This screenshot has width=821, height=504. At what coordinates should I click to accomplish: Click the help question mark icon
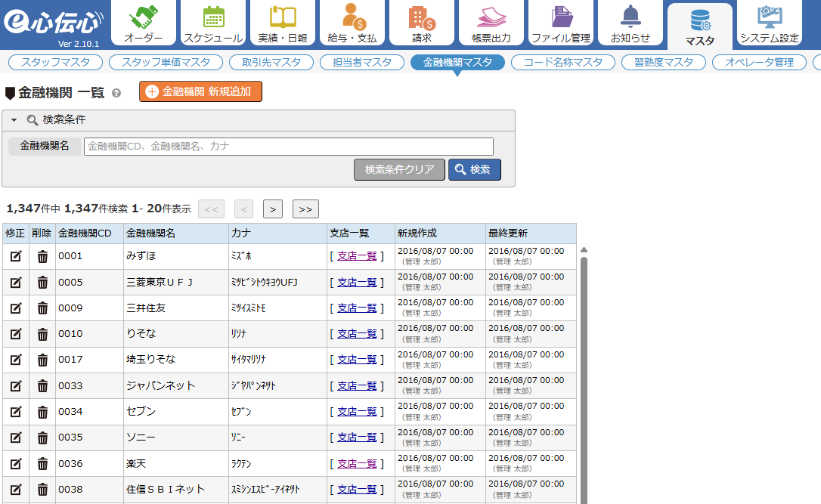click(x=116, y=93)
